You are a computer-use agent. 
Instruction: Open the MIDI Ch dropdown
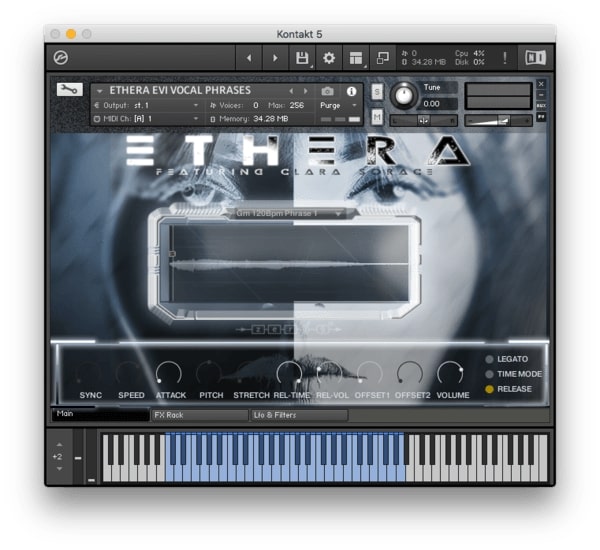147,119
